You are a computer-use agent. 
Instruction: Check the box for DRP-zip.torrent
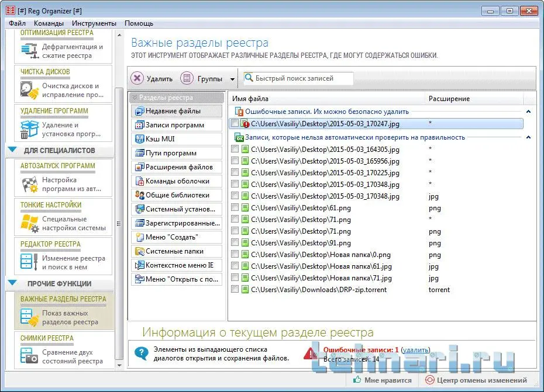235,289
